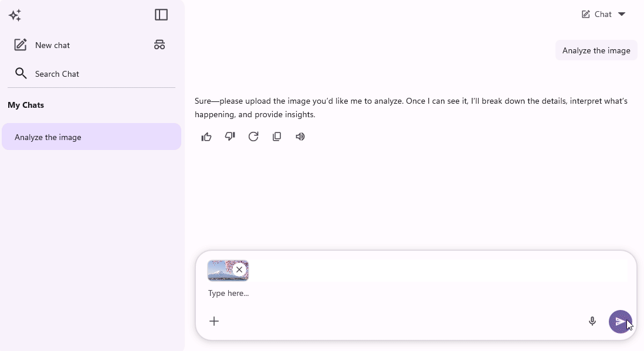Click the assistant reply starting 'Sure—please upload'
The width and height of the screenshot is (644, 351).
tap(411, 108)
